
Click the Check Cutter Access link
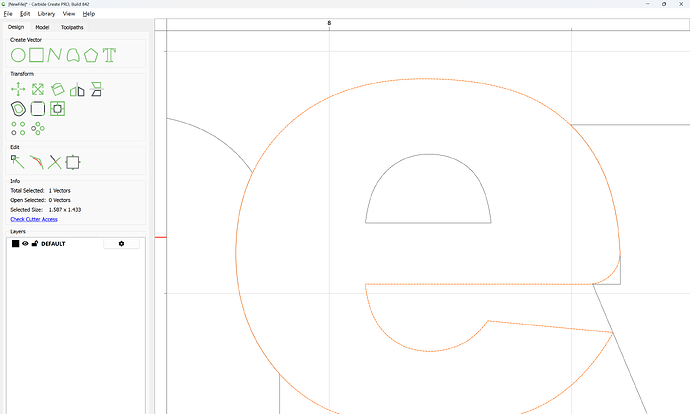pos(34,219)
